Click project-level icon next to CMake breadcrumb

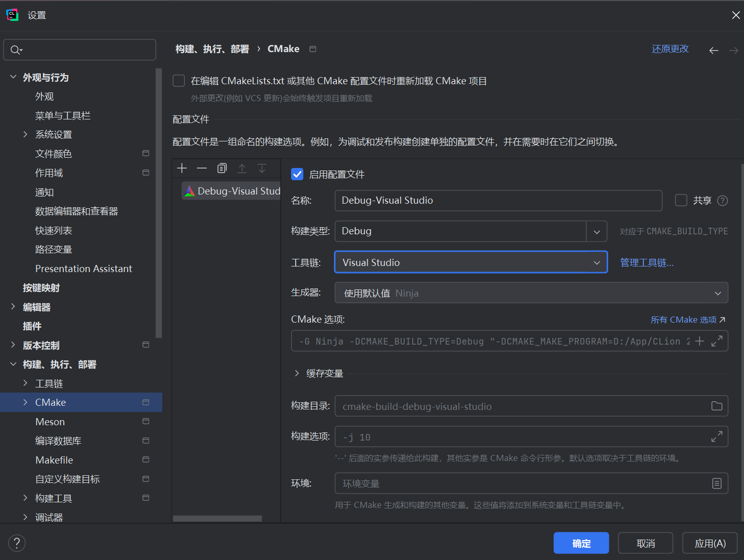(x=313, y=49)
